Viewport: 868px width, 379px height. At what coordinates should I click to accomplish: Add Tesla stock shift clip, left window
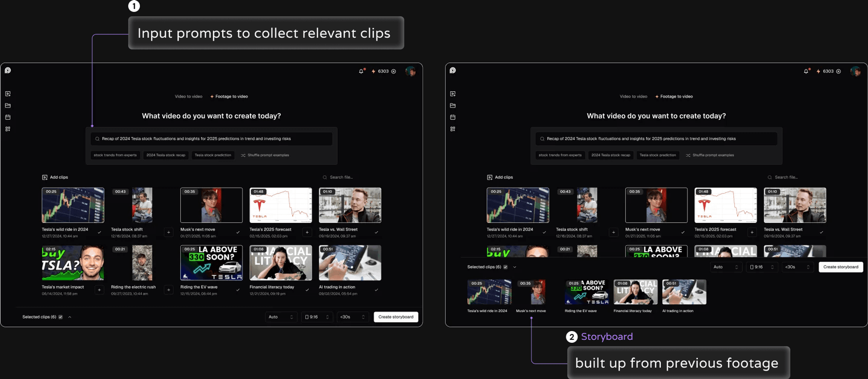(169, 232)
